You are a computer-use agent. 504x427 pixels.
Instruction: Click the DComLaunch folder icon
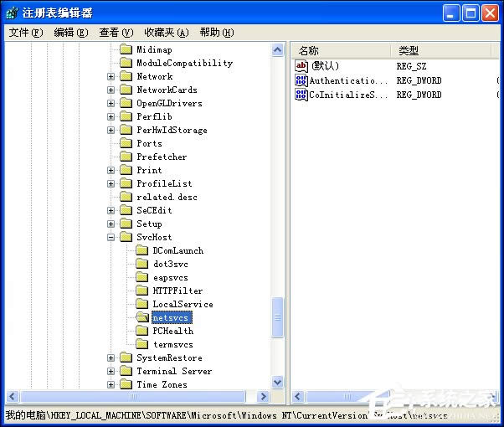click(x=141, y=251)
